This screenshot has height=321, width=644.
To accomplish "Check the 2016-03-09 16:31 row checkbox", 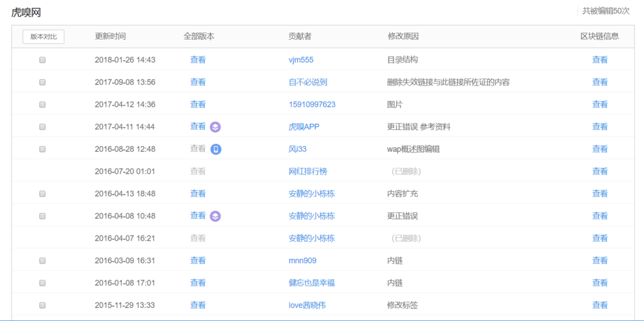I will coord(43,261).
